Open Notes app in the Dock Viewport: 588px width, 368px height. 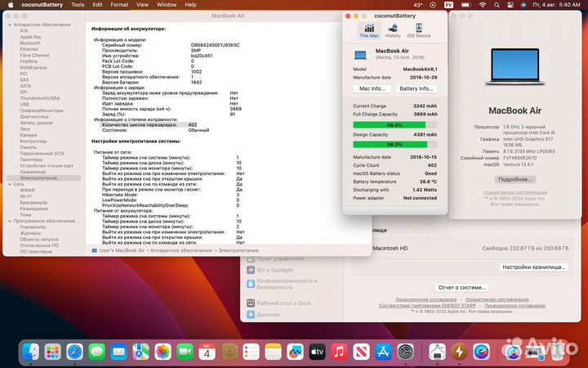[x=273, y=352]
